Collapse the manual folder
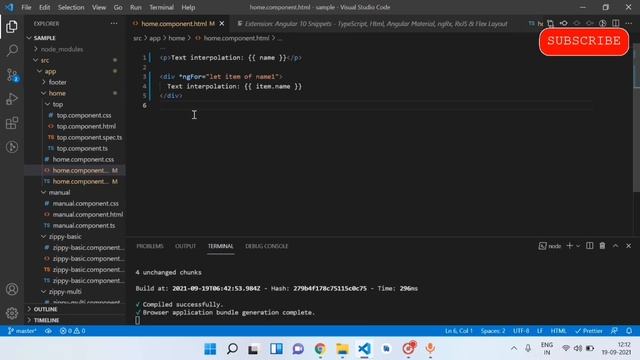Viewport: 640px width, 360px height. [76, 192]
